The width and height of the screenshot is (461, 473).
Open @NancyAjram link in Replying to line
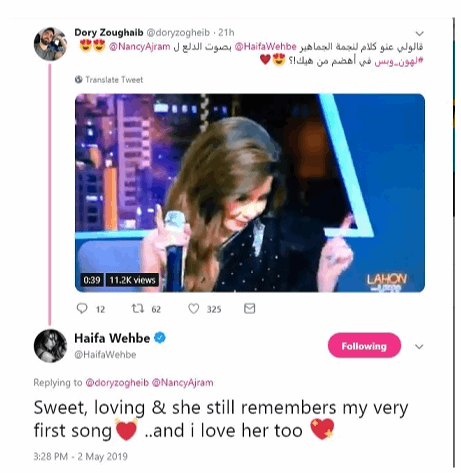pyautogui.click(x=183, y=382)
